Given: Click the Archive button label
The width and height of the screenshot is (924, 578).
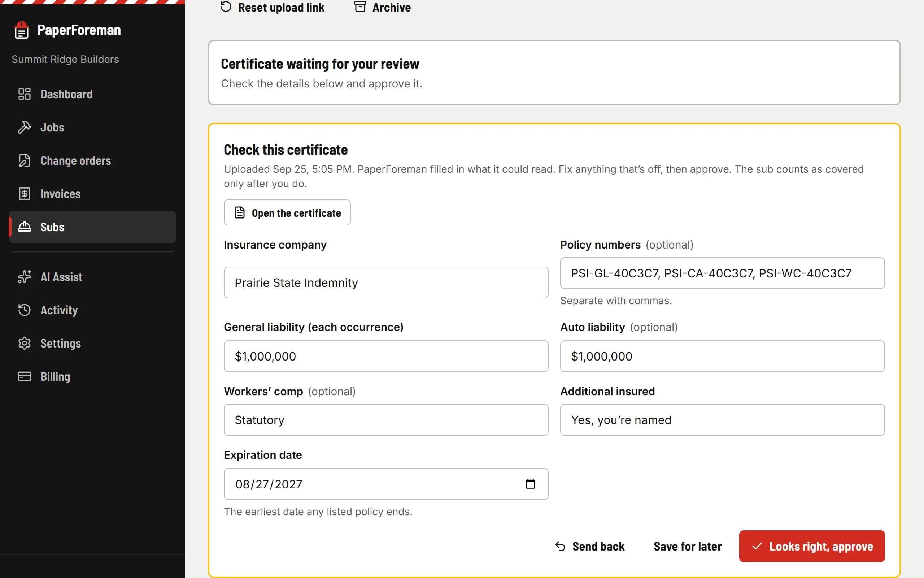Looking at the screenshot, I should click(391, 7).
